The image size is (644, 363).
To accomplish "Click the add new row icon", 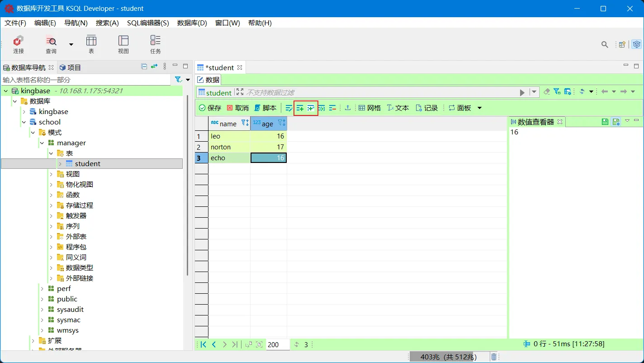I will (299, 108).
